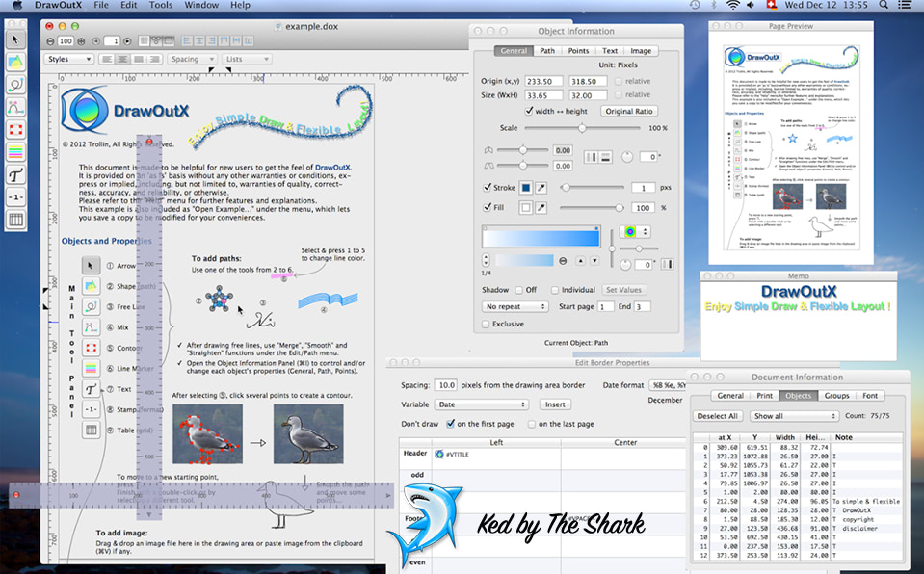Open the Lists dropdown
This screenshot has height=574, width=924.
pyautogui.click(x=247, y=59)
